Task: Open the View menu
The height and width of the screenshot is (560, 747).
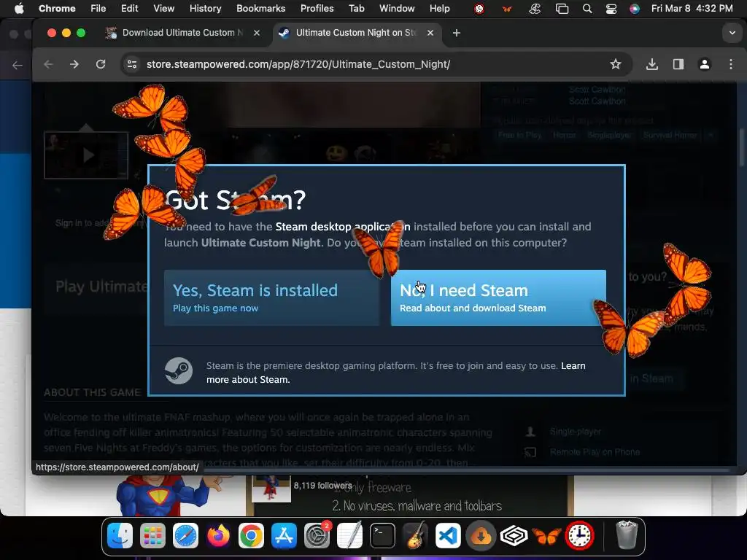Action: [x=164, y=9]
